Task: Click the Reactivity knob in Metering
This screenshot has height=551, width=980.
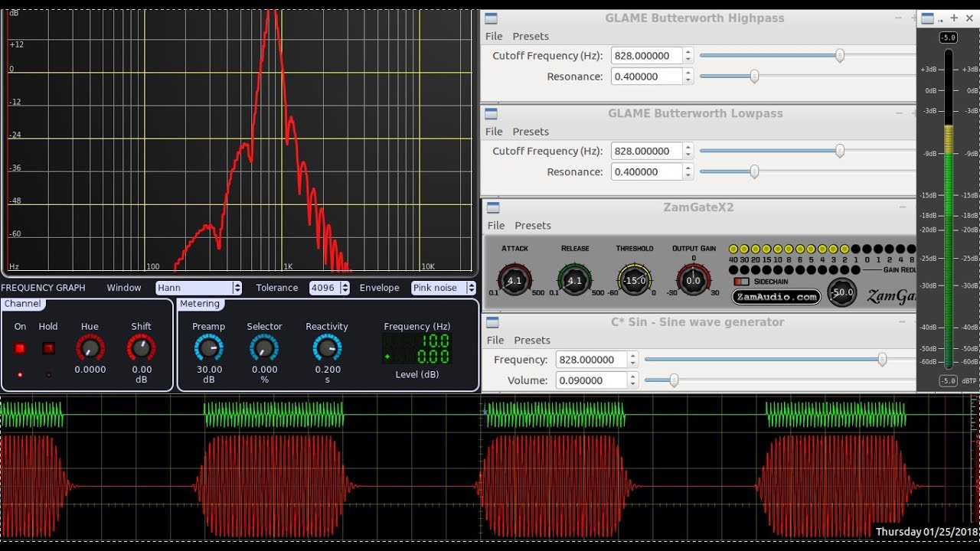Action: pos(328,348)
